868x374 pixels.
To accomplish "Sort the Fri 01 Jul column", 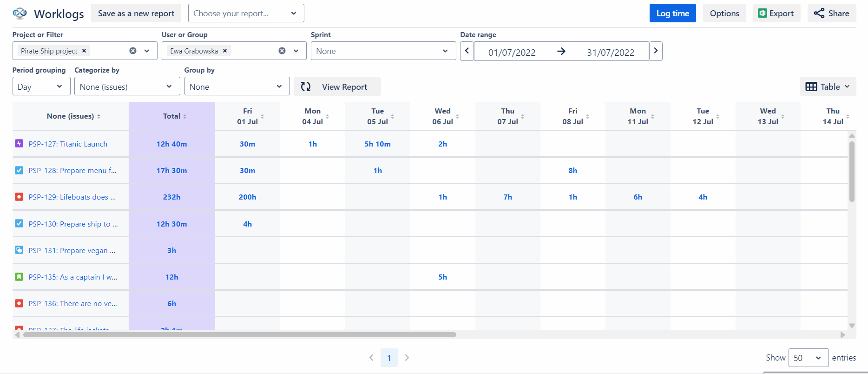I will click(262, 116).
